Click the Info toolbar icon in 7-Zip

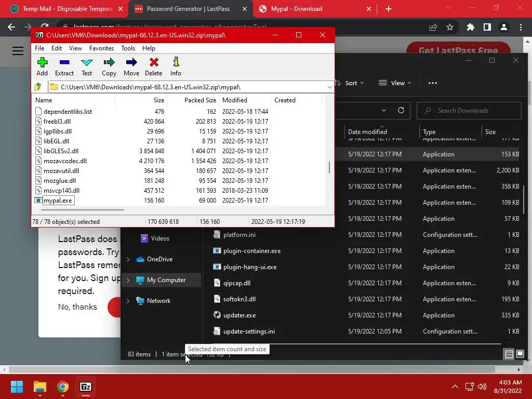tap(176, 62)
